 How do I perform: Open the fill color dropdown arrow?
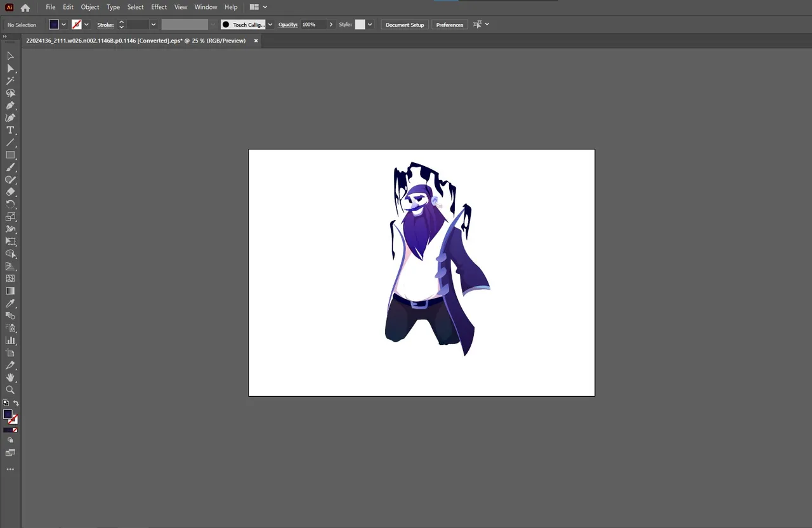63,25
